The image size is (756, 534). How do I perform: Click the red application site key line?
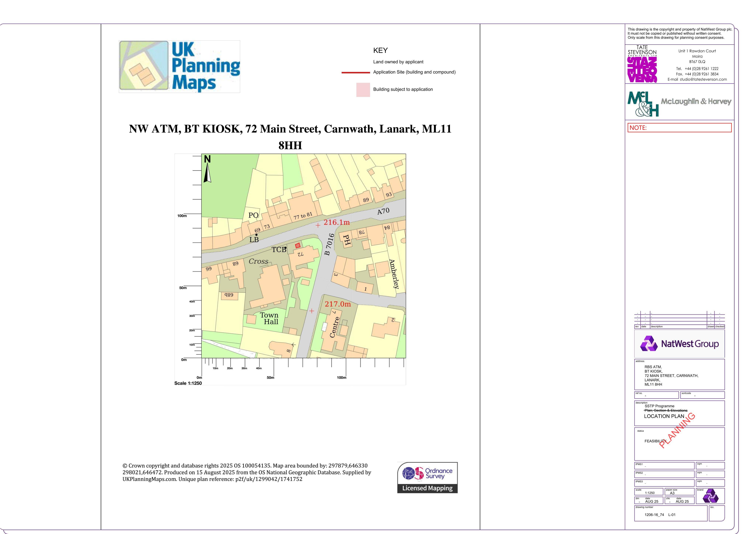coord(356,72)
